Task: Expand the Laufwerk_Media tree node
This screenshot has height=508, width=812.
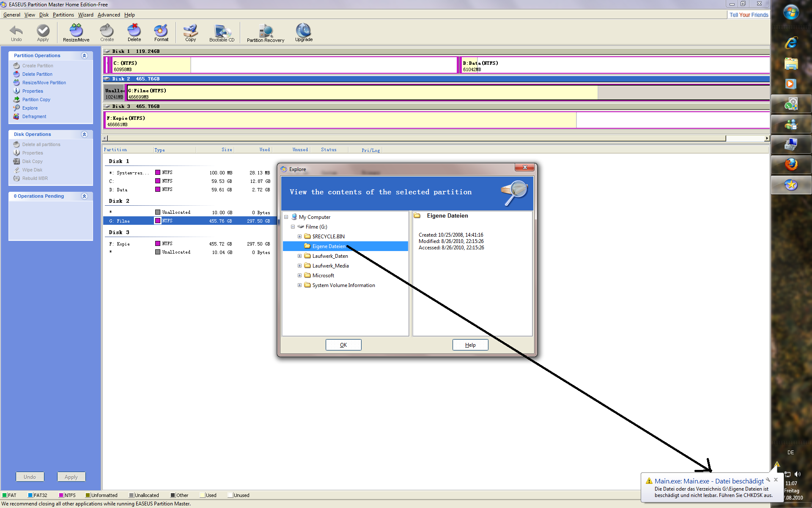Action: coord(299,266)
